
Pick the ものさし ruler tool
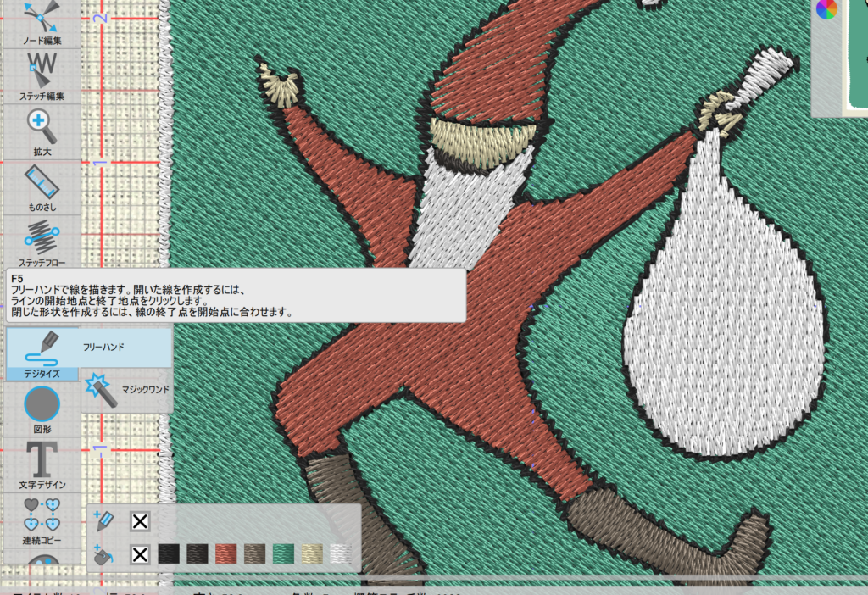(x=41, y=186)
